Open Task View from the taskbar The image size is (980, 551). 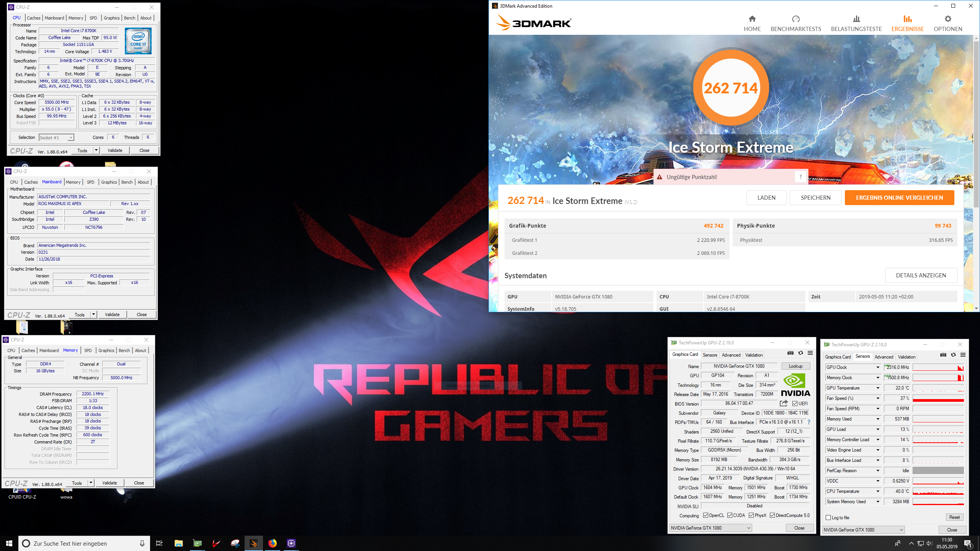click(x=159, y=543)
